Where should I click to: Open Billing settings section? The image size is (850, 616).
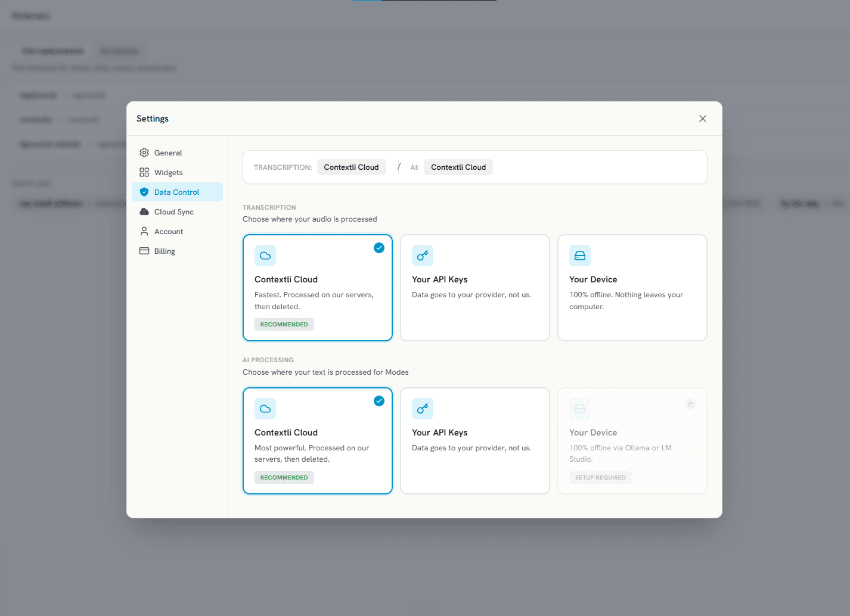point(177,251)
